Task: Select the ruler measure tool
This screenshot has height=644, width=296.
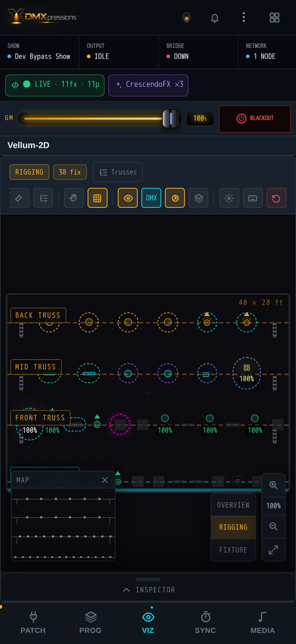Action: 19,198
